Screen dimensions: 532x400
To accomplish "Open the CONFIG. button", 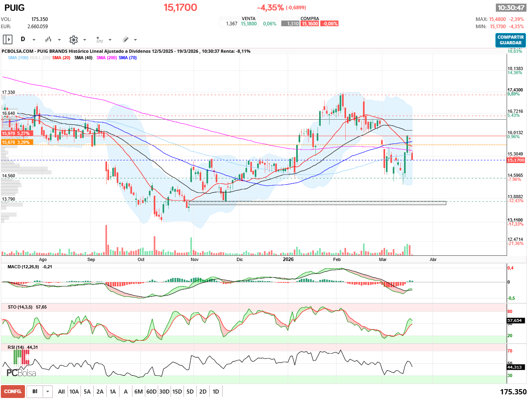I will coord(13,392).
